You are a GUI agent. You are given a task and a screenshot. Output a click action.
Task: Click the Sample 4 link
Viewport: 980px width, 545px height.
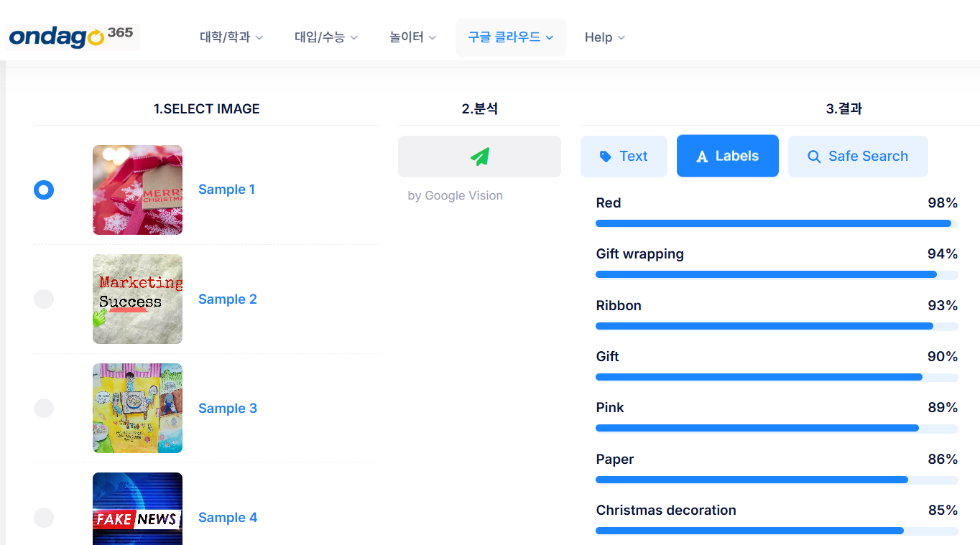(227, 518)
